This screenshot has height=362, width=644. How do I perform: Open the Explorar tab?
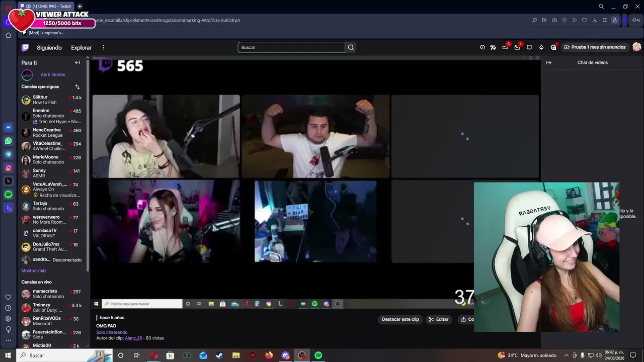click(x=82, y=48)
